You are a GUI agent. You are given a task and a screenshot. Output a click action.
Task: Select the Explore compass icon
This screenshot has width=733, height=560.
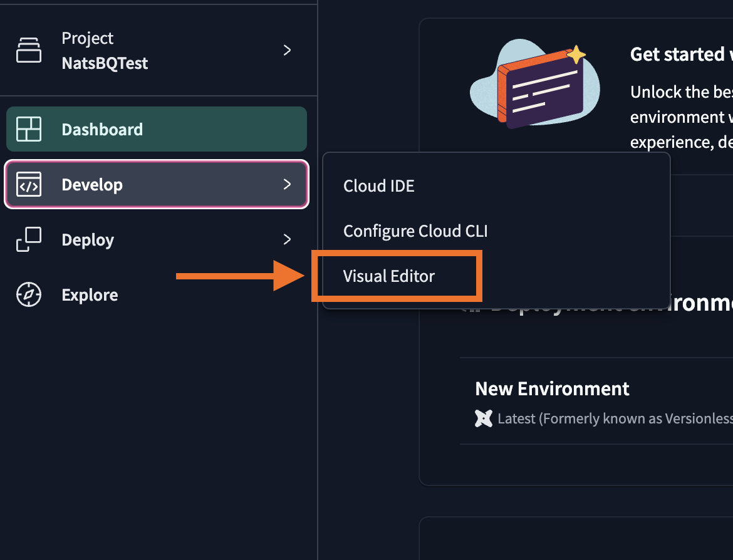(x=29, y=294)
